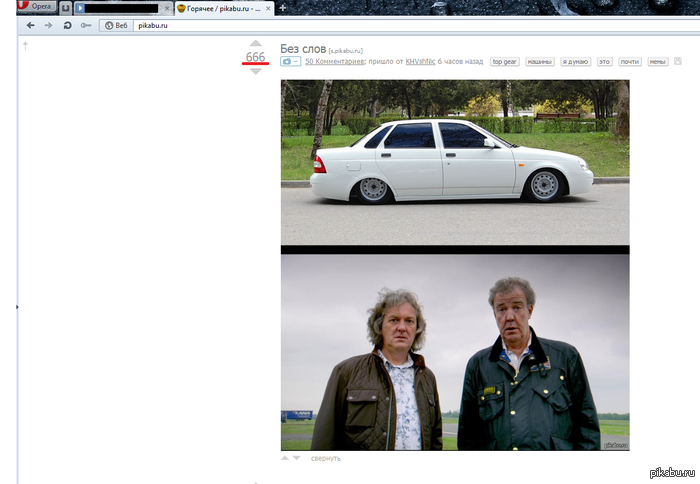
Task: Upvote the post above the 666 rating
Action: (255, 43)
